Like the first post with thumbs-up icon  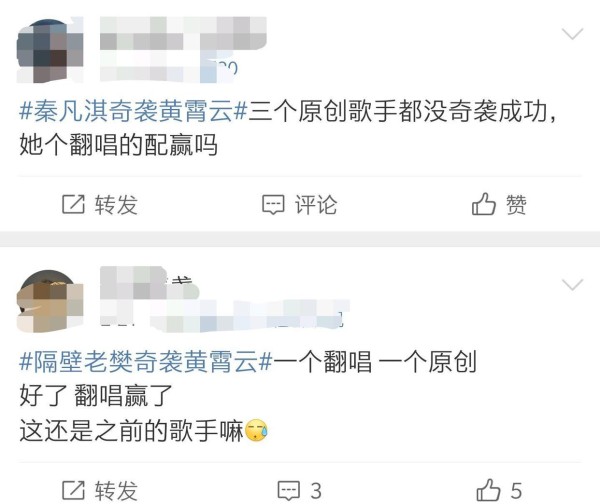484,204
